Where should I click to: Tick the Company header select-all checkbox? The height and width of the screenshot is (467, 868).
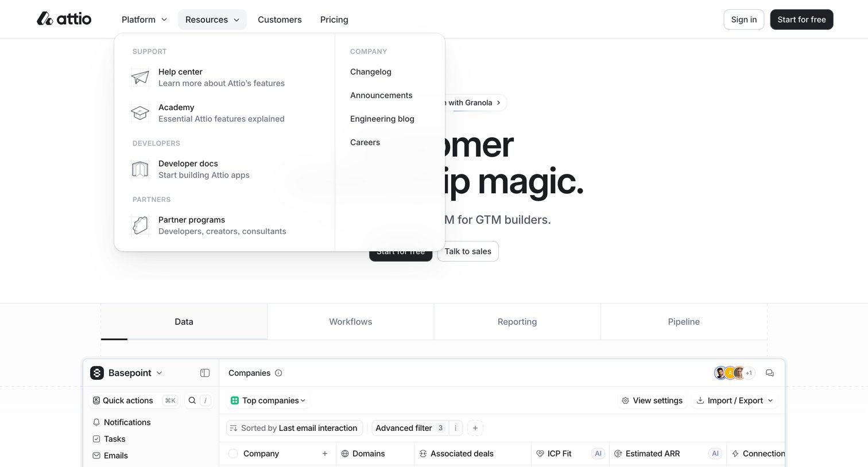233,453
